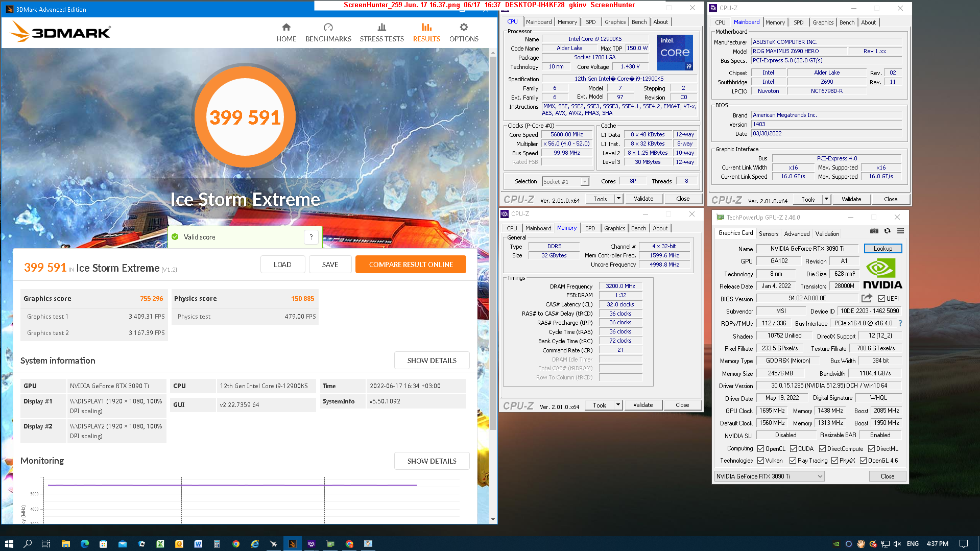Open taskbar search magnifier
This screenshot has height=551, width=980.
pos(28,543)
